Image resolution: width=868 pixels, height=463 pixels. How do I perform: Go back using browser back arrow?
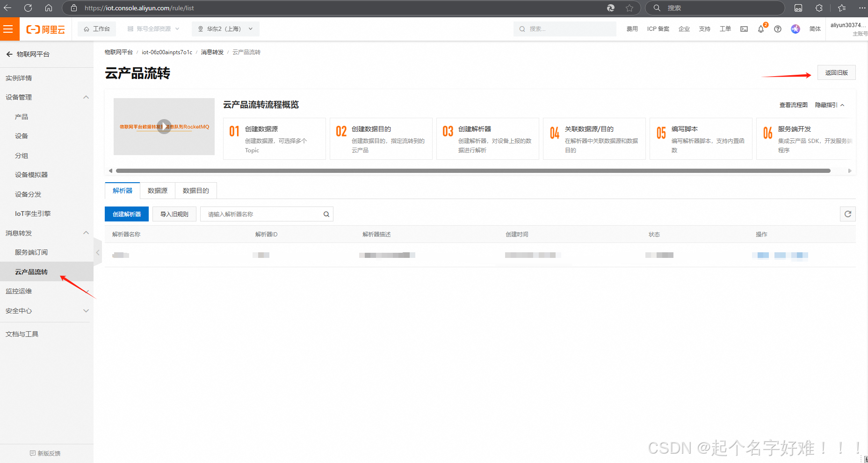7,8
